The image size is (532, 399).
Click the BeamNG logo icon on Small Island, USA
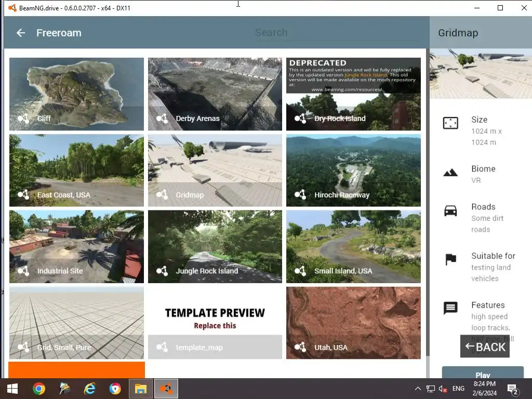click(300, 271)
